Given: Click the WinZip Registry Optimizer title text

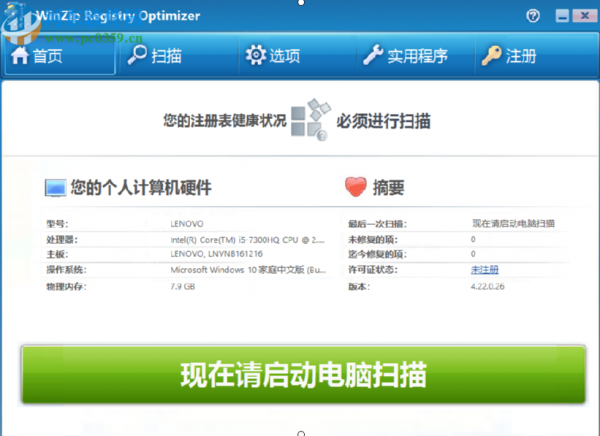Looking at the screenshot, I should (118, 16).
